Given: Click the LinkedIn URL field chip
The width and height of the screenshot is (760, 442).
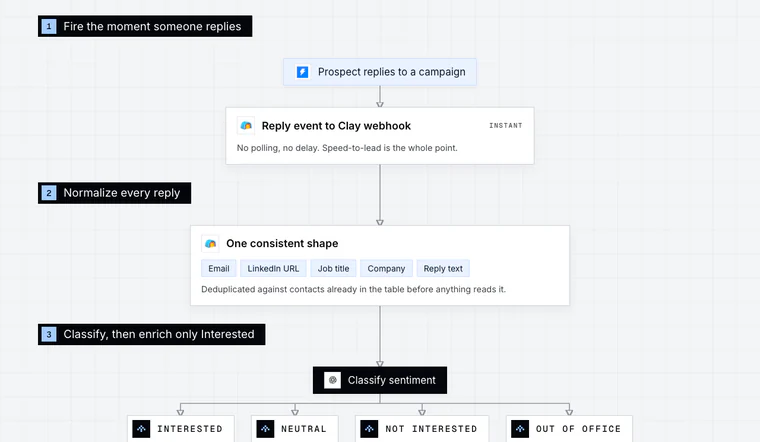Looking at the screenshot, I should point(273,268).
